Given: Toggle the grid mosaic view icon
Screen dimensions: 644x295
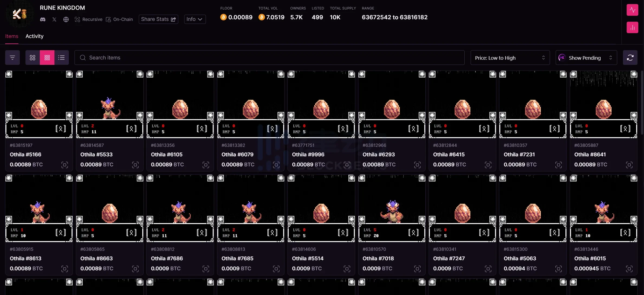Looking at the screenshot, I should 46,58.
